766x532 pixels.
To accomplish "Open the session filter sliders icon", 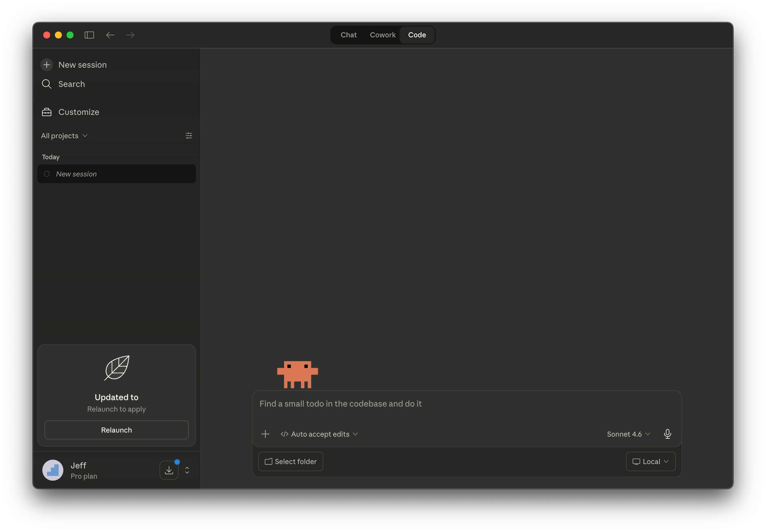I will [x=189, y=136].
